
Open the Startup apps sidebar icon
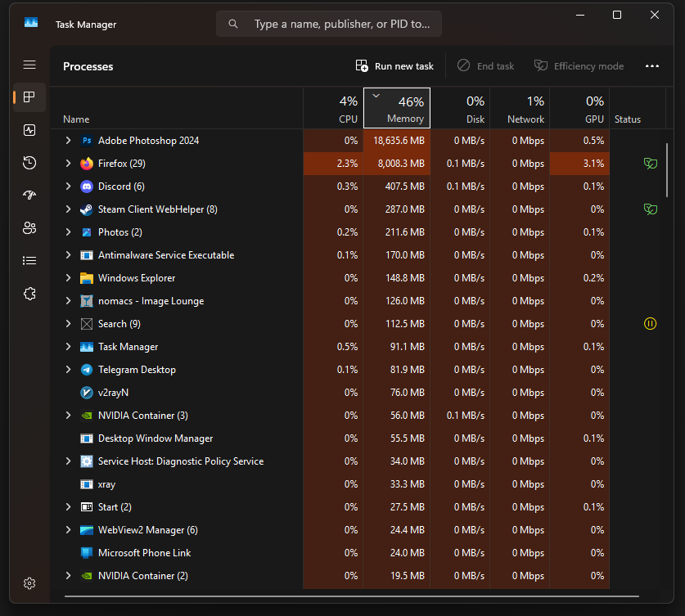coord(29,196)
